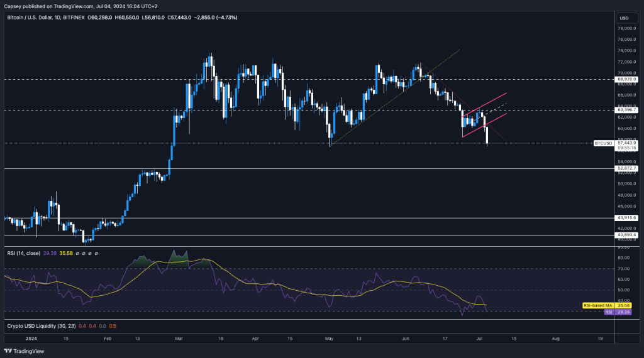Click the 66,000.0 price axis tick
Viewport: 644px width, 358px height.
(627, 95)
